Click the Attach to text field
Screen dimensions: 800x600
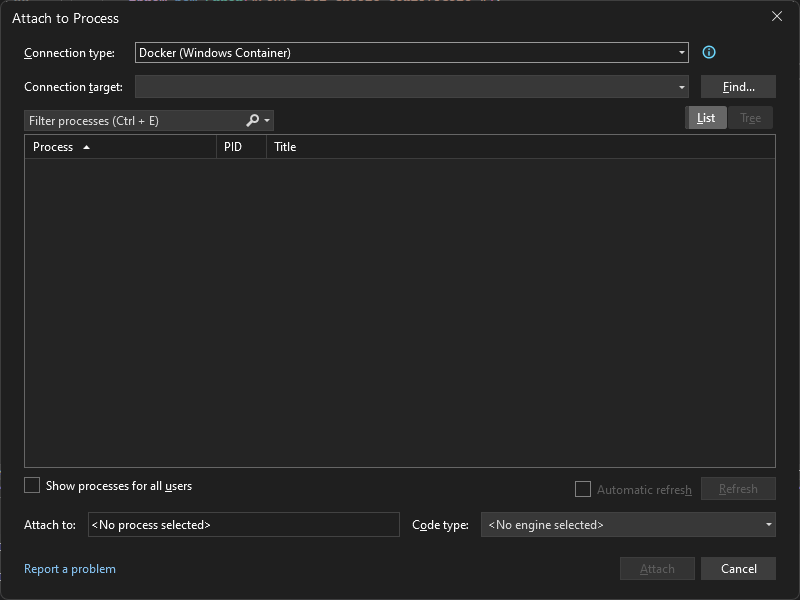point(244,524)
